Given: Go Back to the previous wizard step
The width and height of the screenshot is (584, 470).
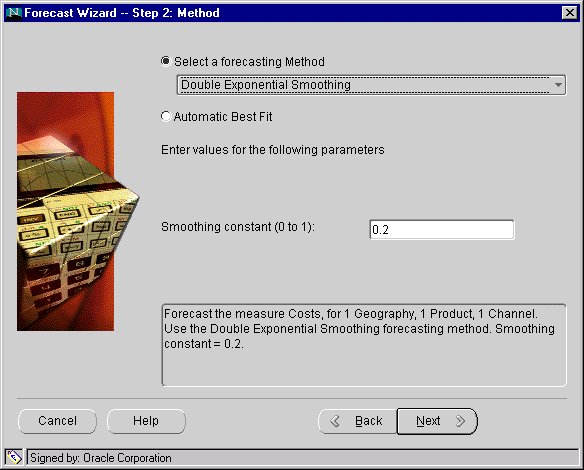Looking at the screenshot, I should point(358,421).
